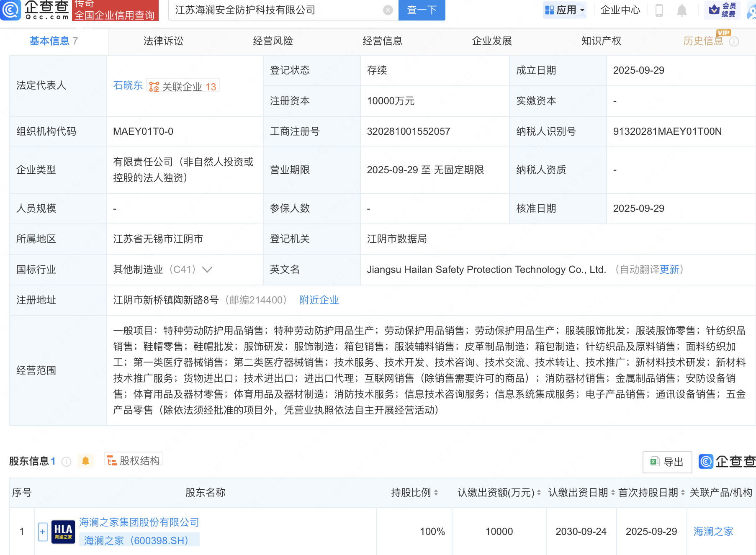
Task: Click info icon next to 股东信息
Action: tap(66, 461)
